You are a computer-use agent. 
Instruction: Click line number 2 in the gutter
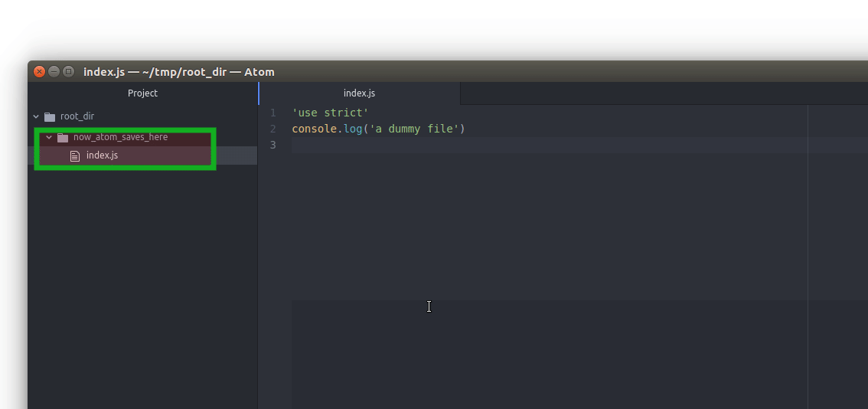pos(272,129)
